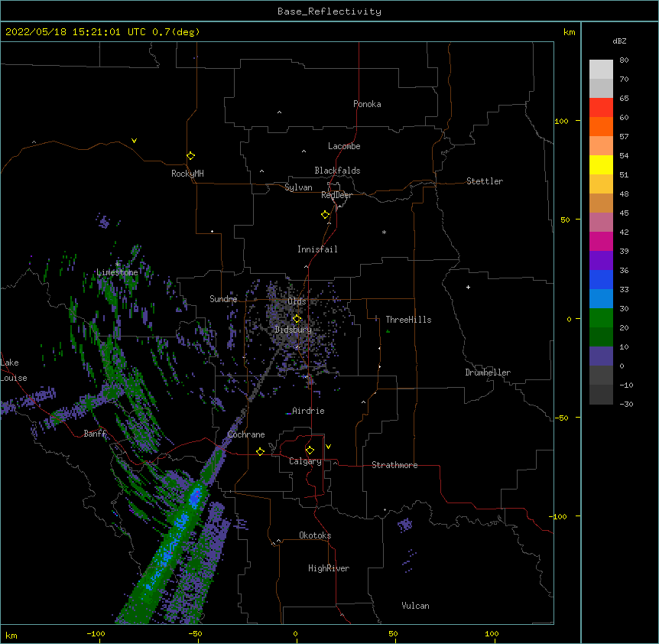Select the Vulcan label

tap(415, 606)
